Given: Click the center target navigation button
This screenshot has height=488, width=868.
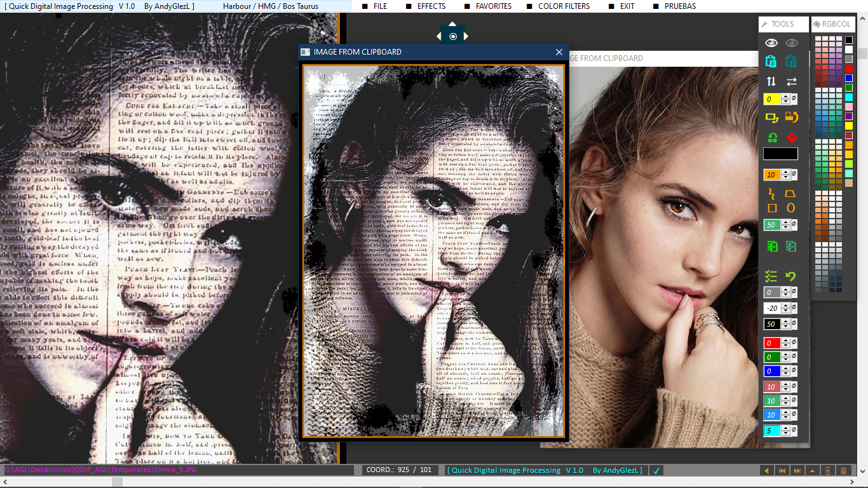Looking at the screenshot, I should click(452, 37).
